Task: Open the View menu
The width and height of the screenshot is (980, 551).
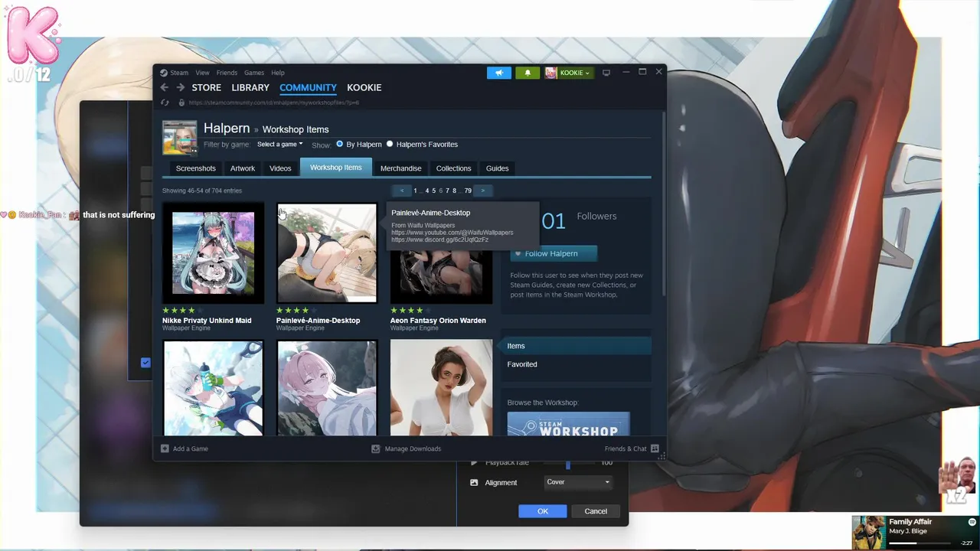Action: [x=202, y=73]
